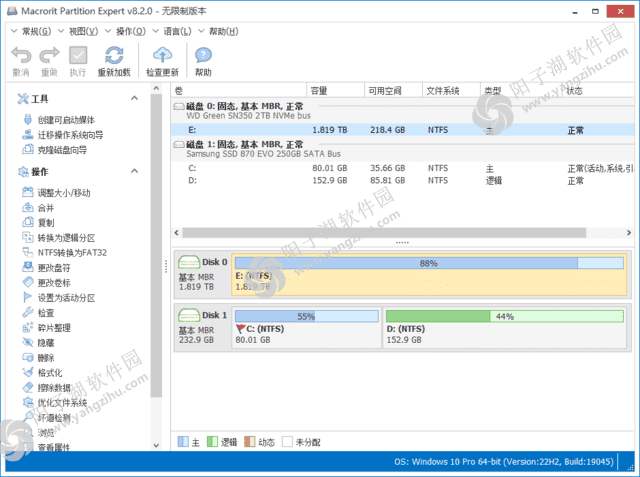640x477 pixels.
Task: Click the Undo (撤消) toolbar icon
Action: click(x=21, y=55)
